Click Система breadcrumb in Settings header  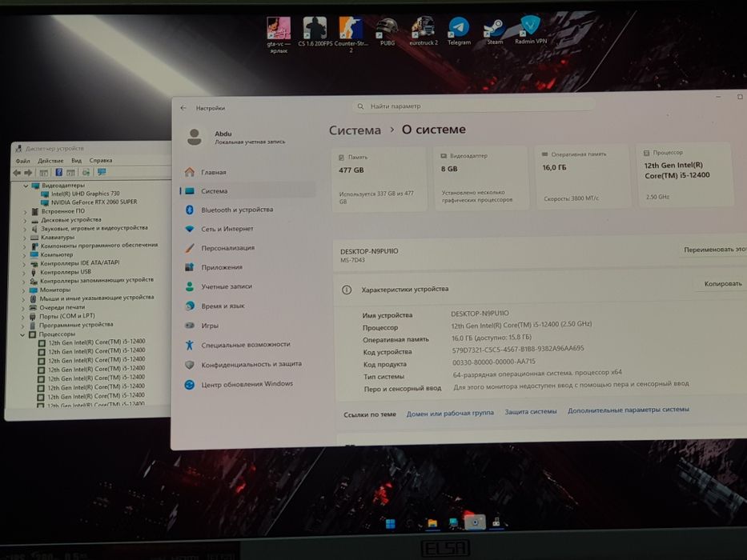coord(355,130)
